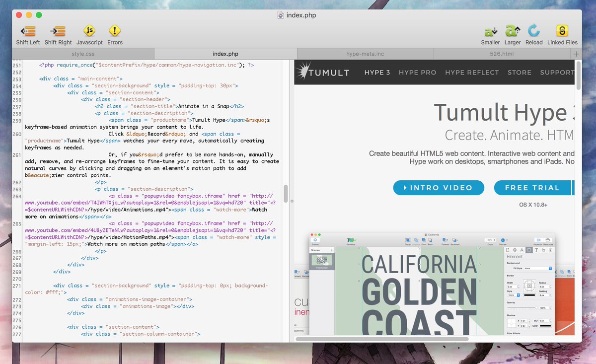The image size is (596, 364).
Task: Open the 526.html tab
Action: pos(502,54)
